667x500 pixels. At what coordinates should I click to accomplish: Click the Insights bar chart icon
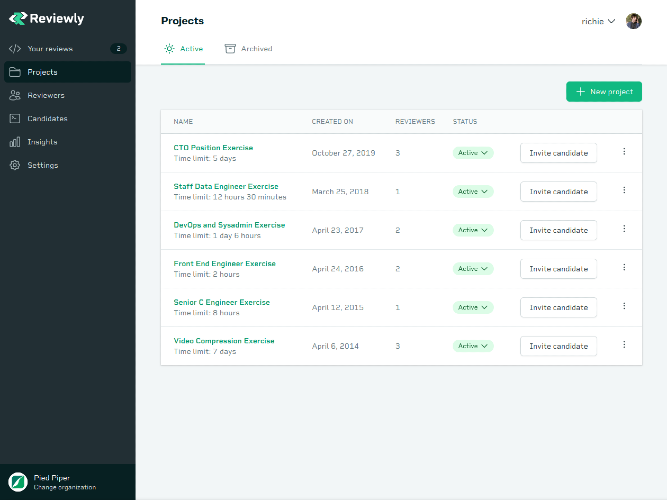(15, 142)
